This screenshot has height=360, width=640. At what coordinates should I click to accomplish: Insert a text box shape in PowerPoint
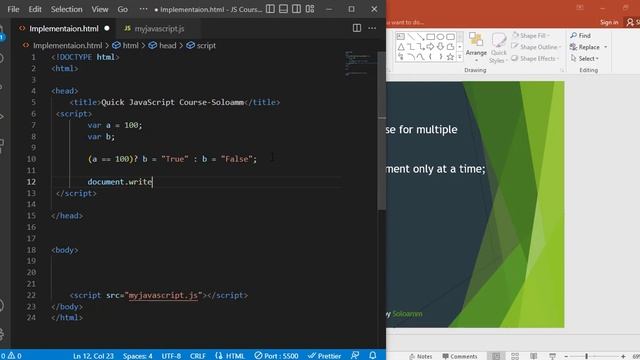point(401,37)
